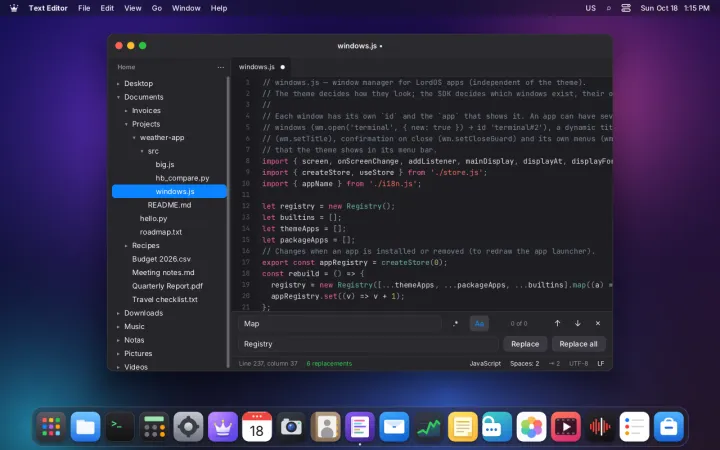The width and height of the screenshot is (720, 450).
Task: Open hello.py file
Action: (x=169, y=219)
